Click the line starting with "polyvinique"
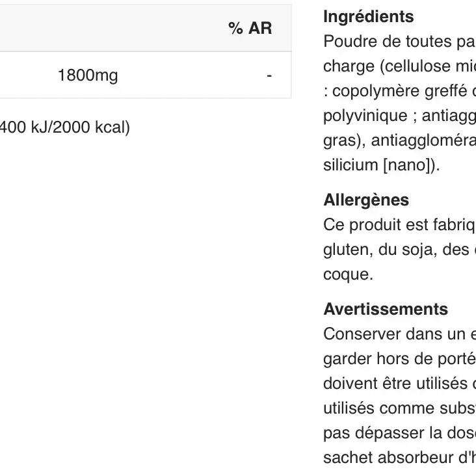 pyautogui.click(x=399, y=116)
